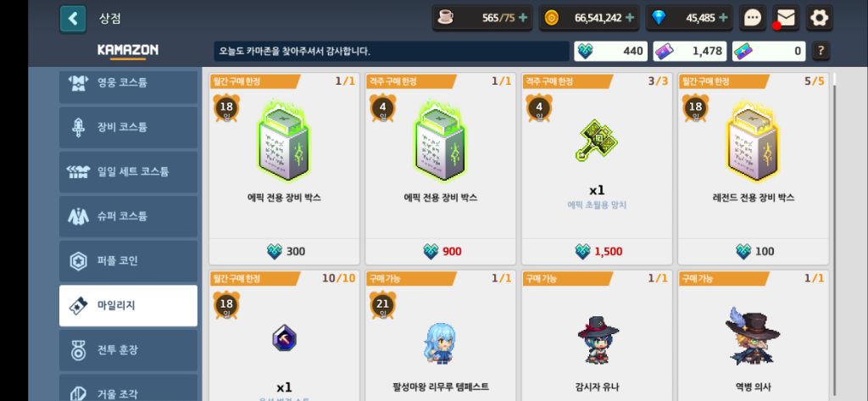Switch to 퍼플 코인 category
Image resolution: width=868 pixels, height=401 pixels.
coord(129,261)
